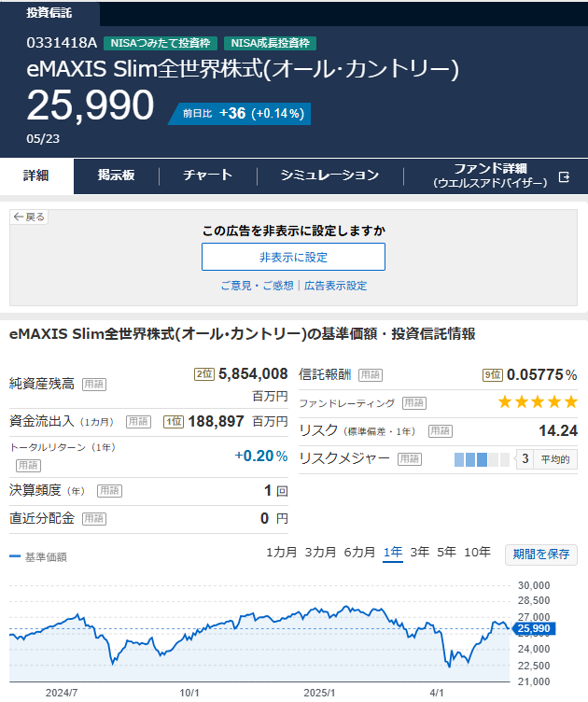Set chart period to 5年
588x702 pixels.
tap(446, 553)
